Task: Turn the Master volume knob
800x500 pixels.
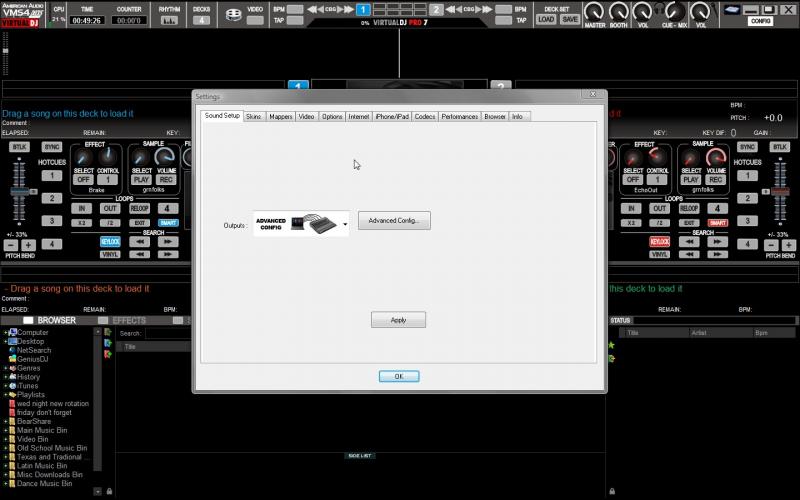Action: 594,11
